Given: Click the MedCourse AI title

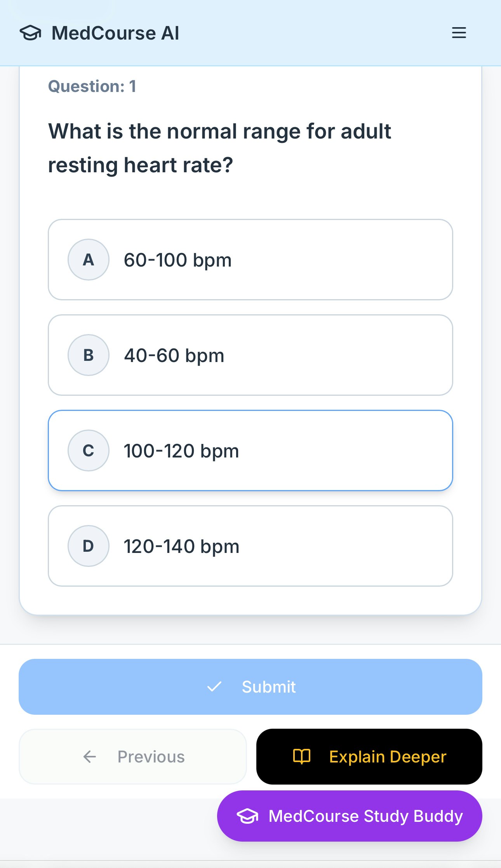Looking at the screenshot, I should pyautogui.click(x=115, y=33).
